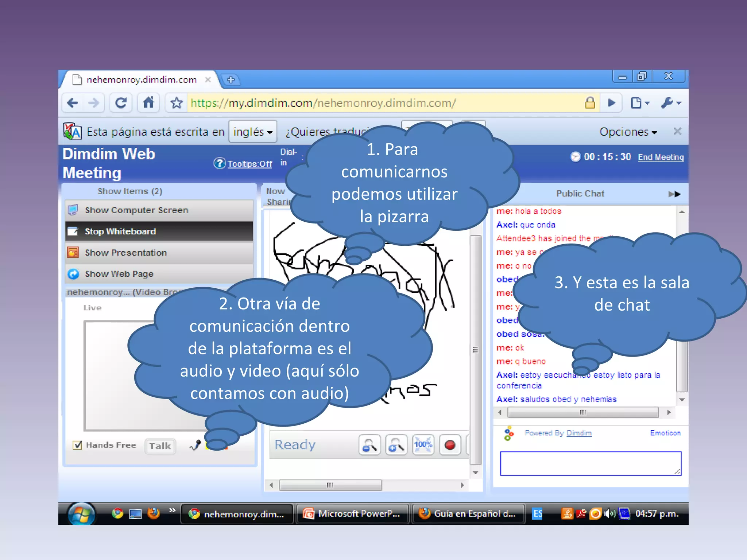Toggle Tooltips:Off link
This screenshot has width=747, height=560.
(x=250, y=164)
